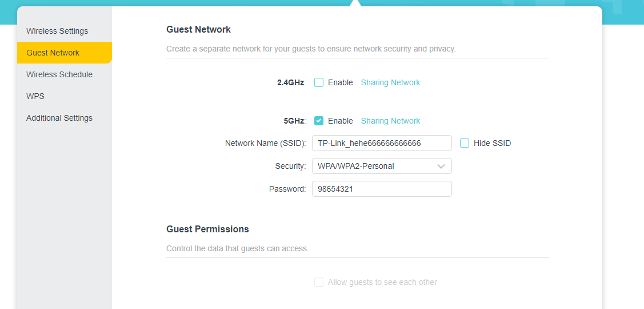Open the WPA/WPA2-Personal Security dropdown
The width and height of the screenshot is (644, 309).
pos(374,166)
